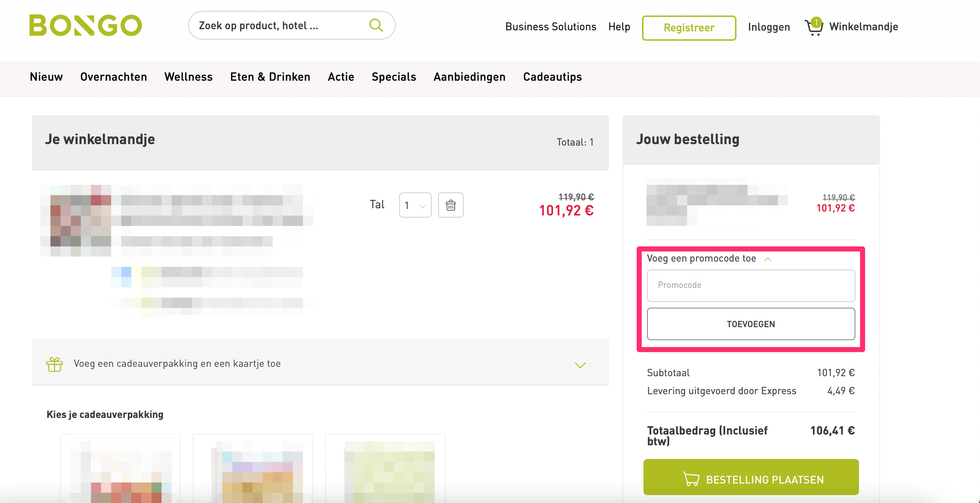Click TOEVOEGEN to apply promocode
Image resolution: width=980 pixels, height=503 pixels.
751,324
